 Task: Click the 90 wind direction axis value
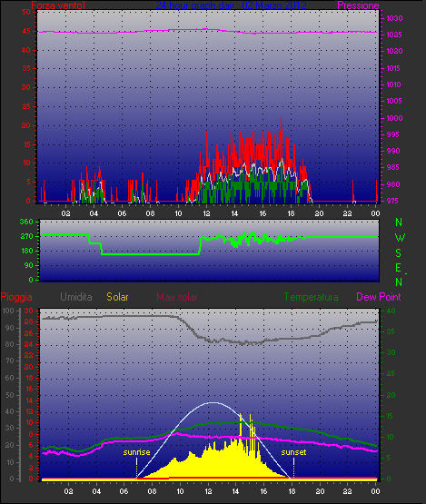29,265
